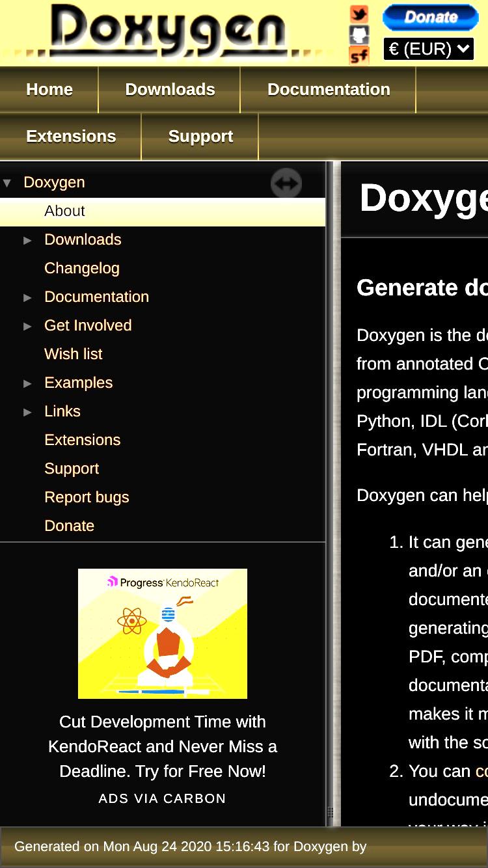This screenshot has width=488, height=868.
Task: Open the Documentation menu tab
Action: click(329, 90)
